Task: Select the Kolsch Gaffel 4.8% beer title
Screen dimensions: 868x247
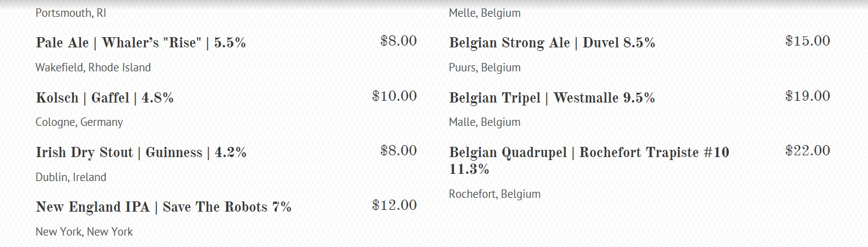Action: pyautogui.click(x=104, y=98)
